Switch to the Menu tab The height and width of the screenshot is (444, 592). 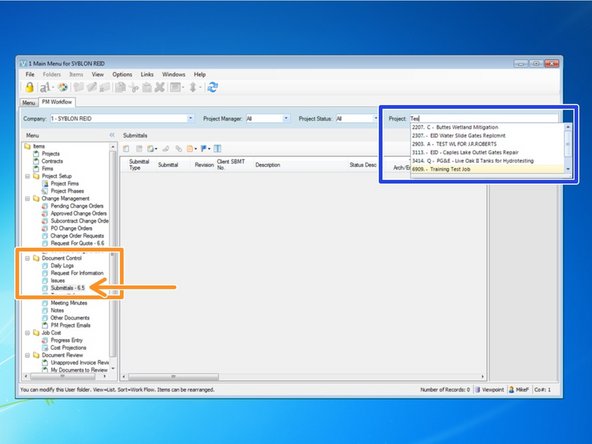tap(29, 103)
